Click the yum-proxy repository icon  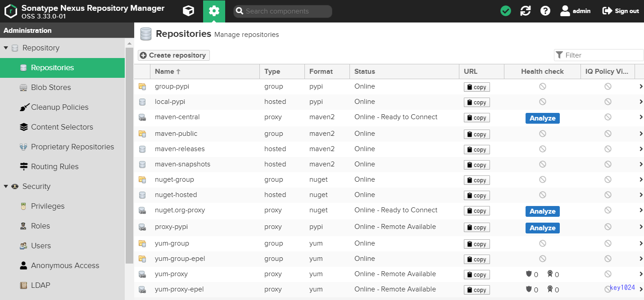pyautogui.click(x=142, y=274)
